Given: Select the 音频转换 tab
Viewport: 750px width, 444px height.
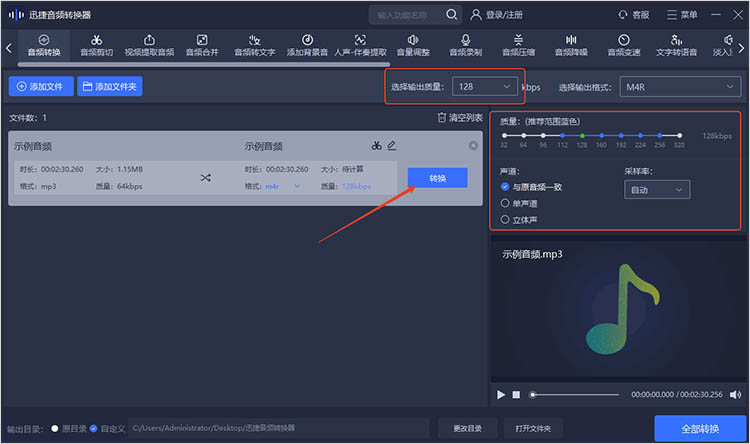Looking at the screenshot, I should point(44,45).
